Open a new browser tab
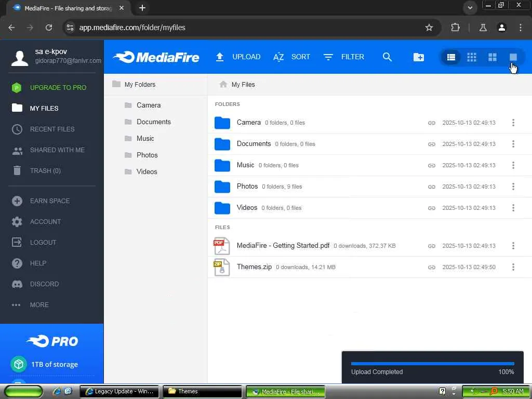 [142, 8]
